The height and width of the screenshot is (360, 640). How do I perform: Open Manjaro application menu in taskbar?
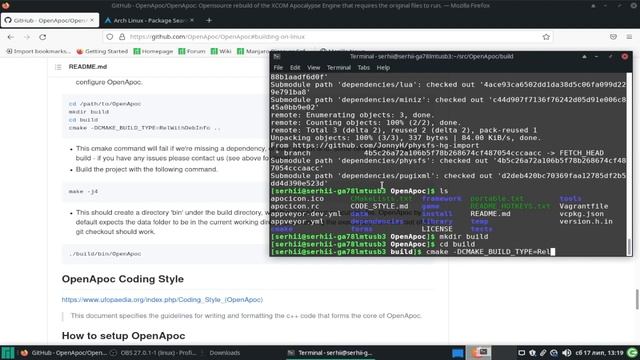(x=7, y=353)
